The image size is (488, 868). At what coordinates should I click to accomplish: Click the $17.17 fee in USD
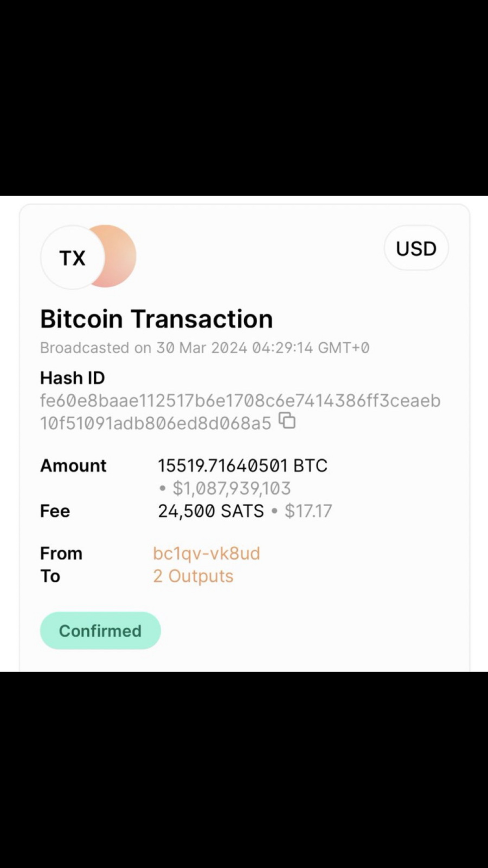(308, 511)
